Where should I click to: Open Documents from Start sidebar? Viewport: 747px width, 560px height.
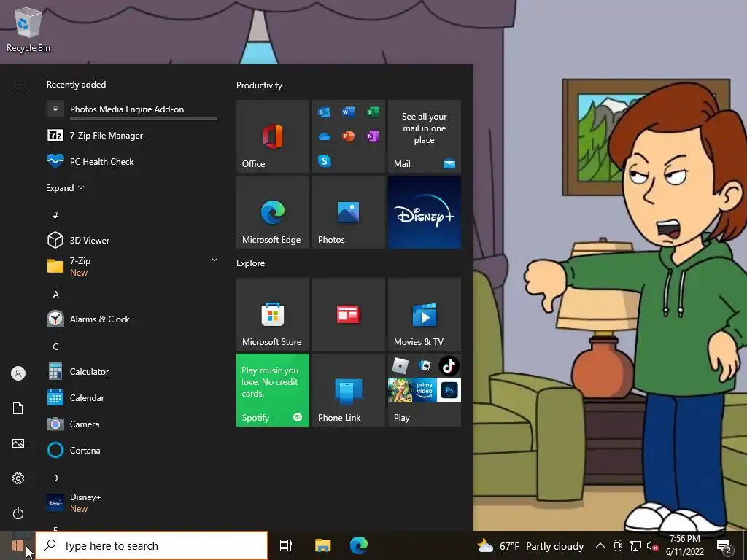[x=18, y=408]
